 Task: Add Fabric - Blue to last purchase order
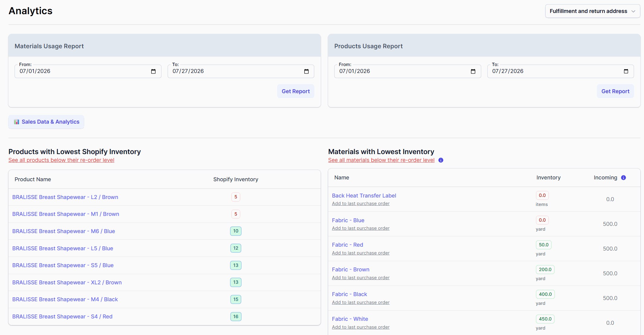coord(361,228)
